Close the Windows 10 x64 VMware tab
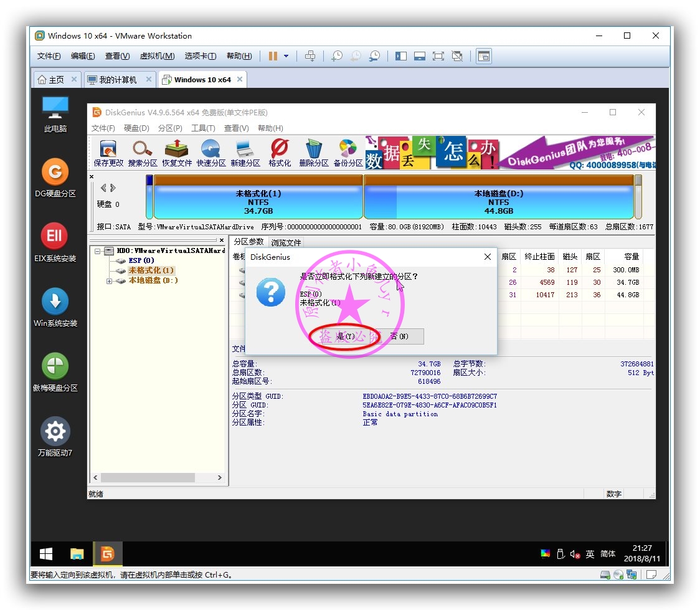700x610 pixels. tap(240, 79)
